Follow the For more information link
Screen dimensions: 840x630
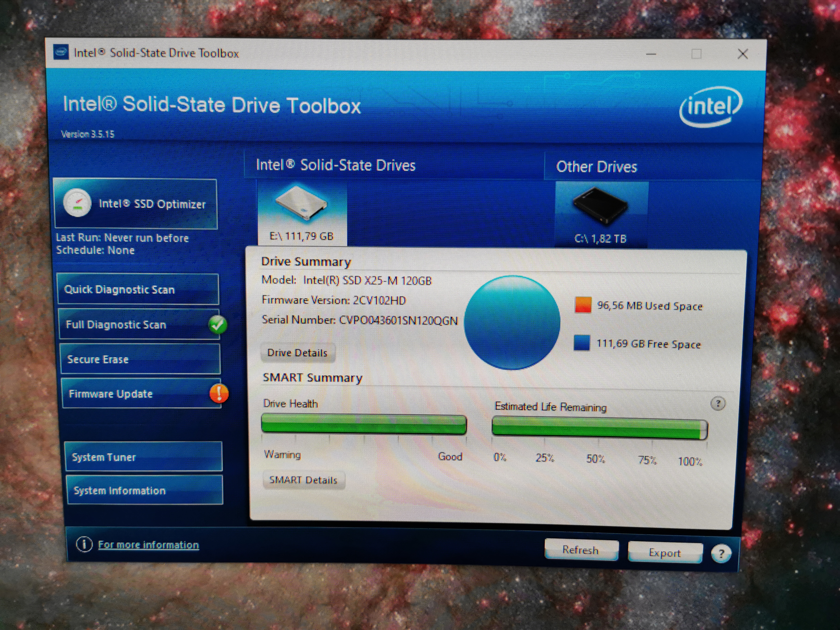point(148,545)
